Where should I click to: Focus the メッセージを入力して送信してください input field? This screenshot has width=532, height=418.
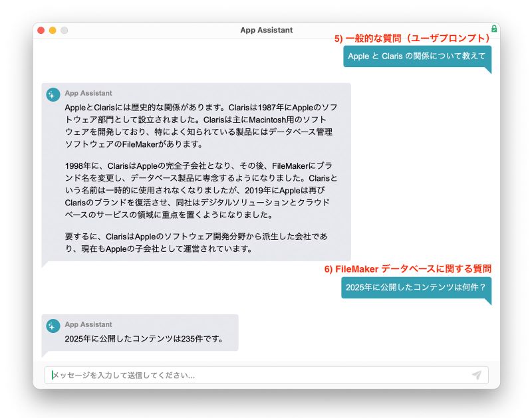259,375
